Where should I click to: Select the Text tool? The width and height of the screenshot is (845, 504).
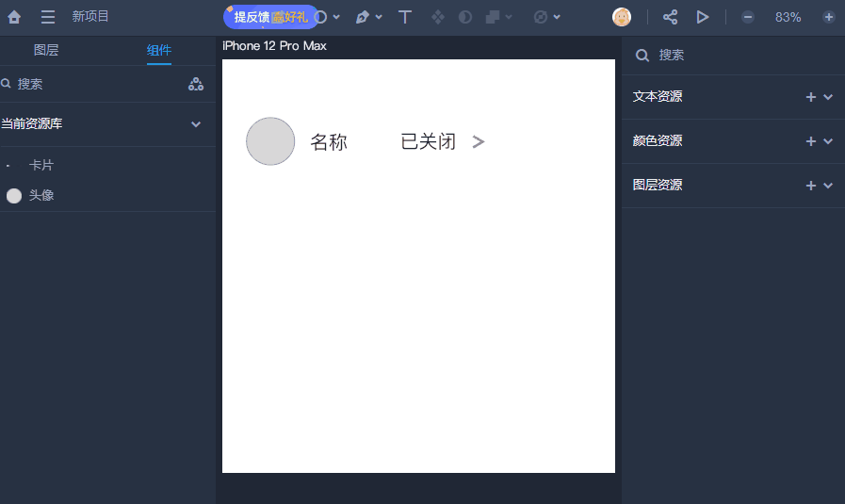click(405, 17)
